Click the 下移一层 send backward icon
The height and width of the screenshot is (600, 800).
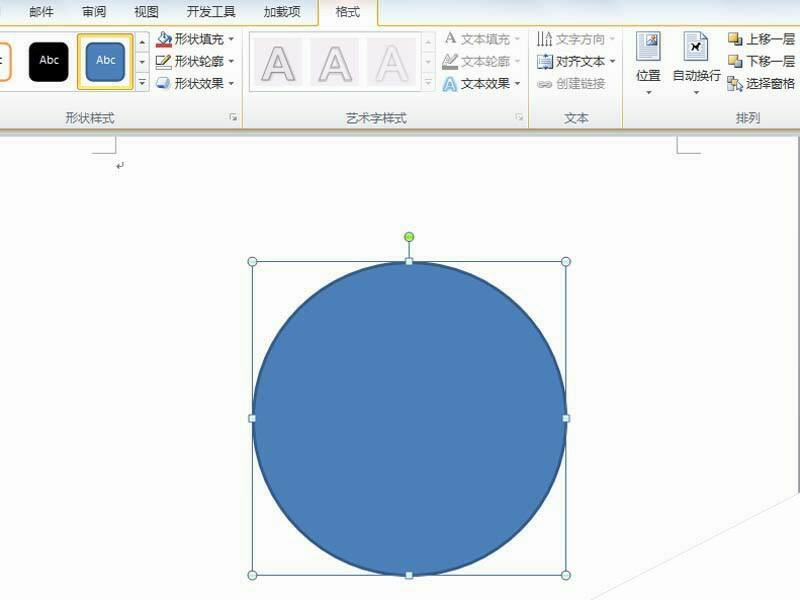[735, 61]
